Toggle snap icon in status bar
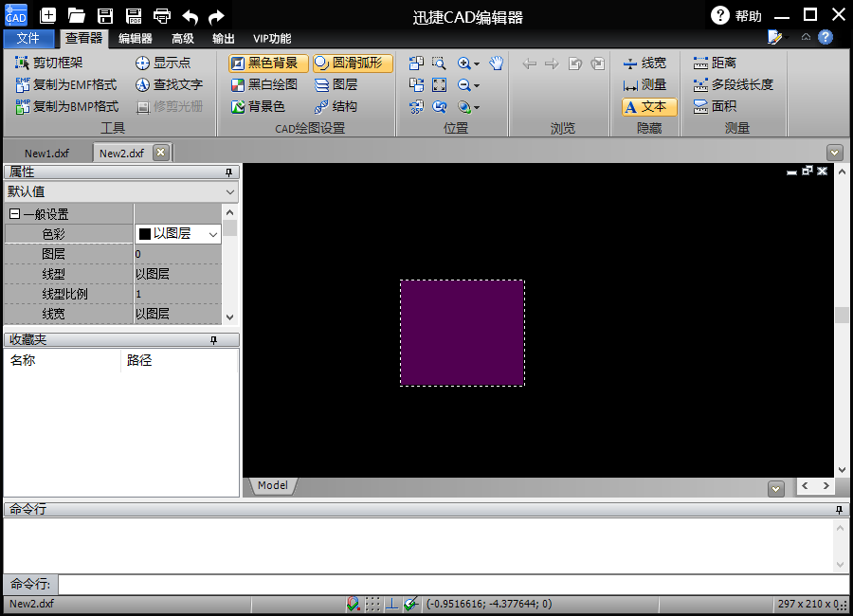 [x=354, y=604]
